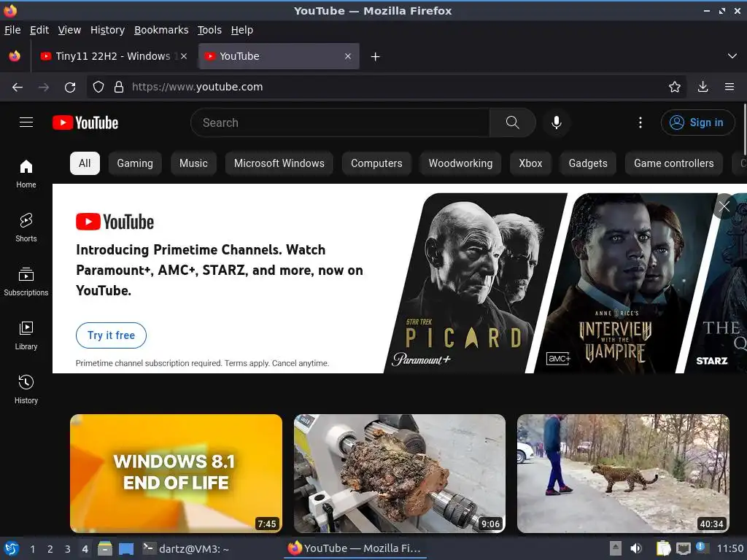Click the show desktop icon in the taskbar
The height and width of the screenshot is (560, 747).
(x=126, y=548)
